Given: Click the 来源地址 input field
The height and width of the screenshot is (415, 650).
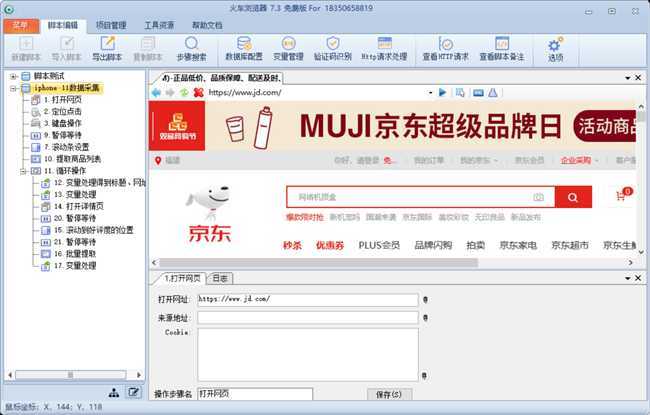Looking at the screenshot, I should [308, 318].
